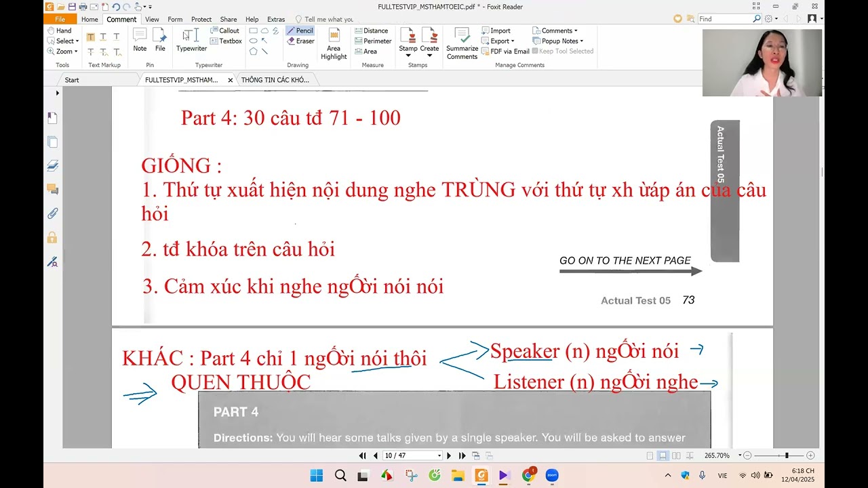Click the Print icon in quick toolbar

[83, 7]
